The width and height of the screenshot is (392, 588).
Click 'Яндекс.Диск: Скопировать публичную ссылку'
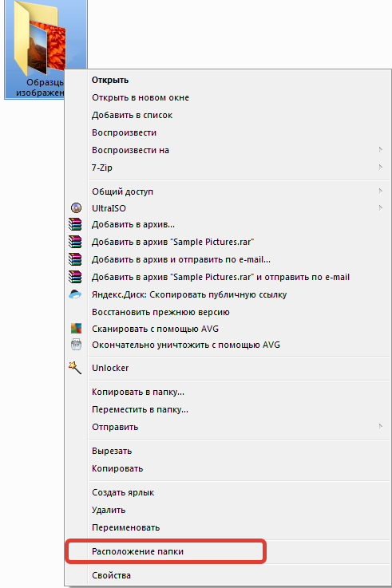(228, 294)
